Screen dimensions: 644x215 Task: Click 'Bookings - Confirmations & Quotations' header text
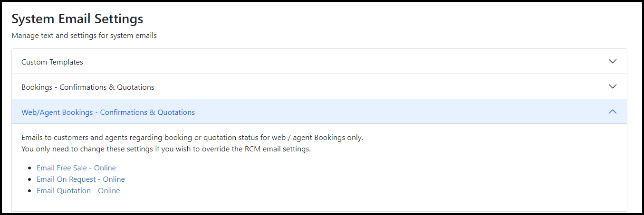(88, 87)
